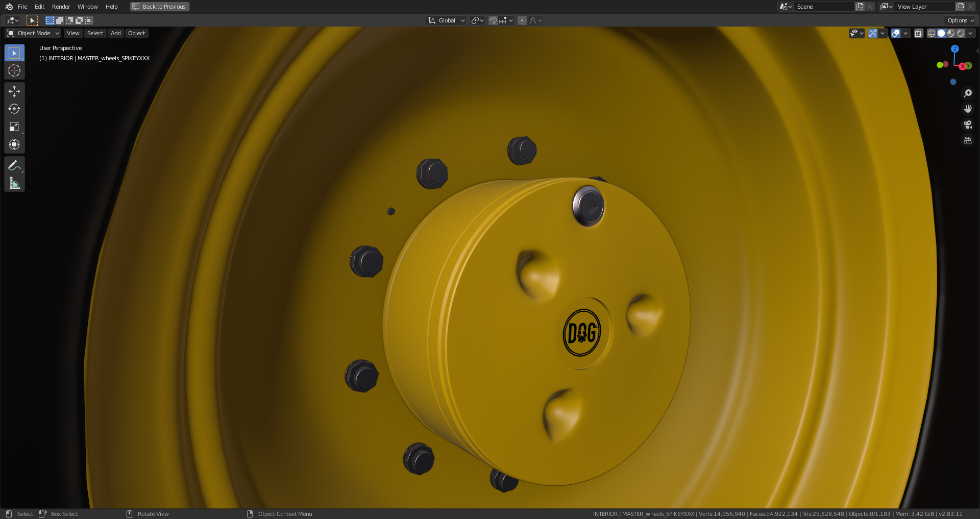This screenshot has width=980, height=519.
Task: Open the Object Mode dropdown
Action: [x=33, y=33]
